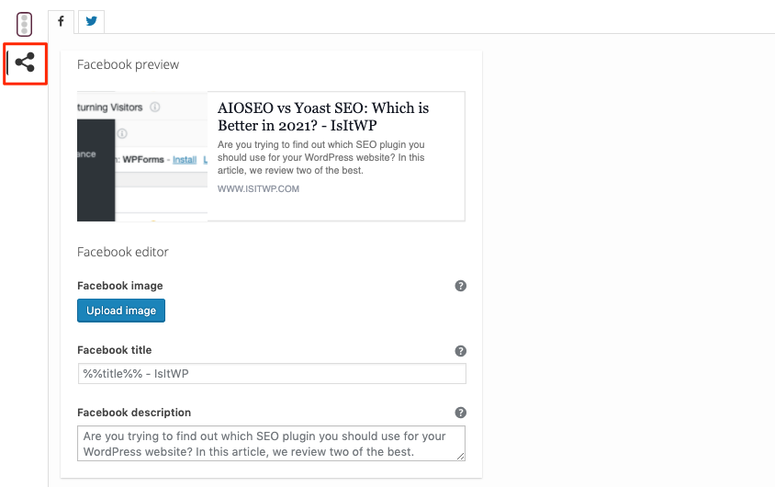Open help for Facebook image
This screenshot has width=775, height=487.
point(461,286)
